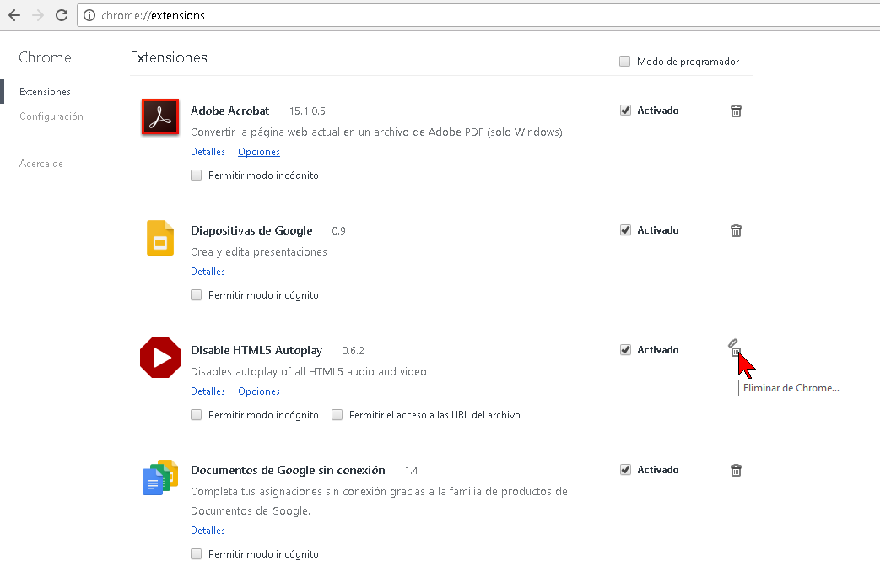Viewport: 880px width, 588px height.
Task: Click the Adobe Acrobat extension name
Action: coord(229,111)
